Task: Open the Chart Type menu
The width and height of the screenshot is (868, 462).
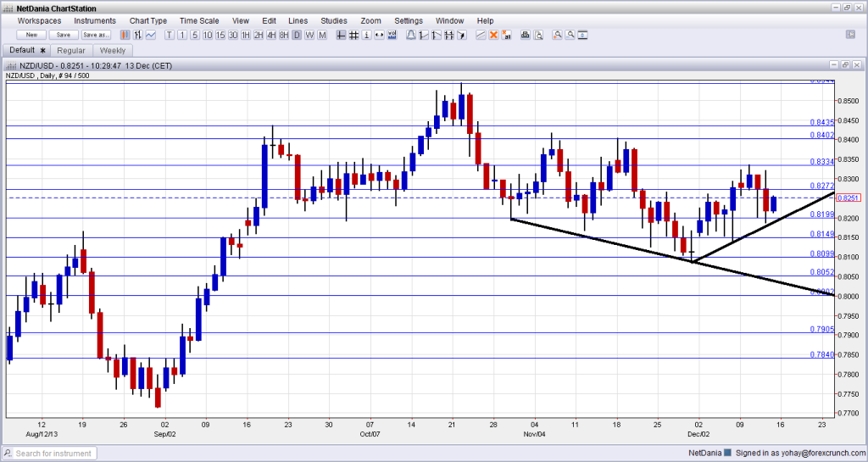Action: click(147, 20)
